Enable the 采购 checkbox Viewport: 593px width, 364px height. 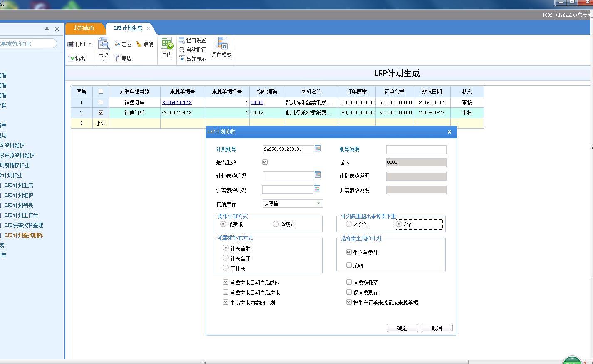pyautogui.click(x=349, y=265)
